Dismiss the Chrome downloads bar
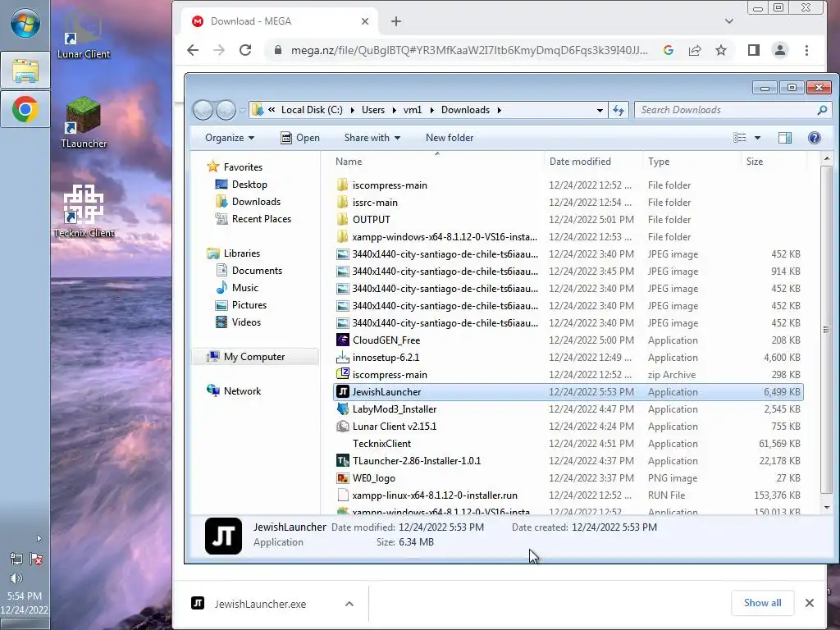 pyautogui.click(x=810, y=603)
